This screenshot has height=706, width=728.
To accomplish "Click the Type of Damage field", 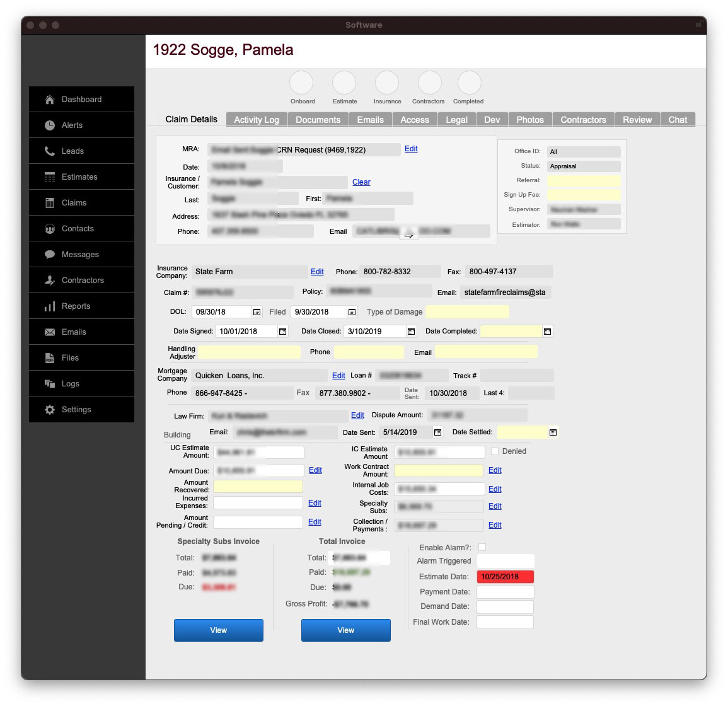I will [467, 312].
